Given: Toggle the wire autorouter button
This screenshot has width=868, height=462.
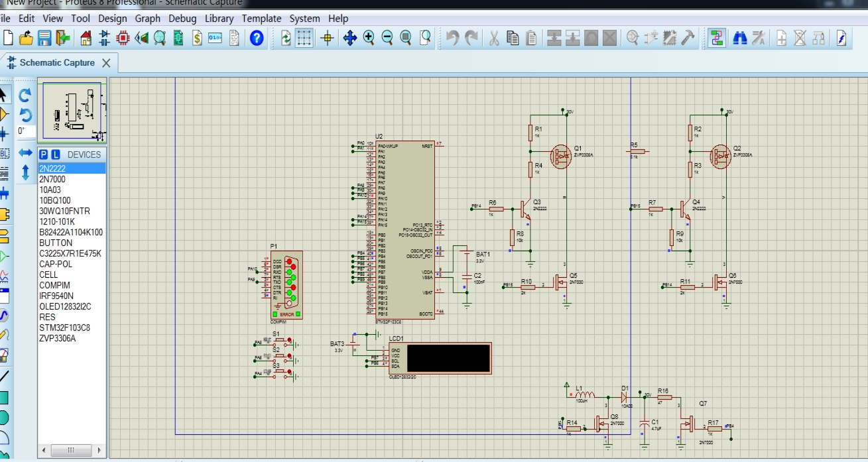Looking at the screenshot, I should [x=716, y=38].
